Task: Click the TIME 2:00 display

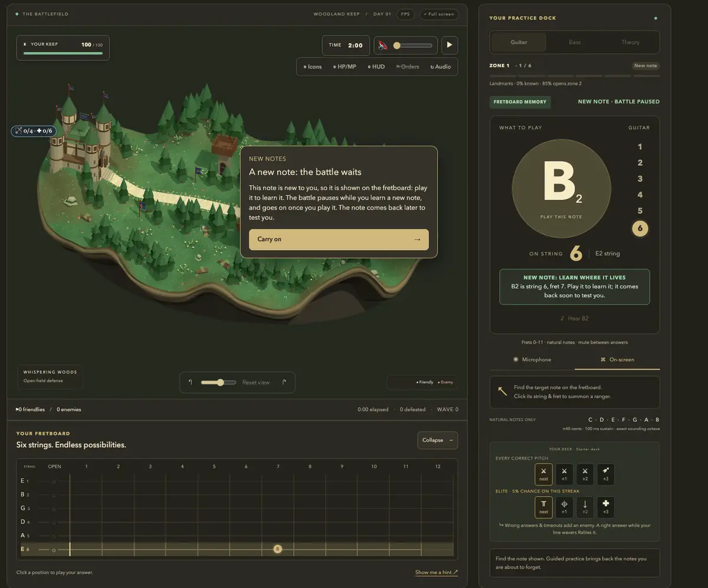Action: (346, 45)
